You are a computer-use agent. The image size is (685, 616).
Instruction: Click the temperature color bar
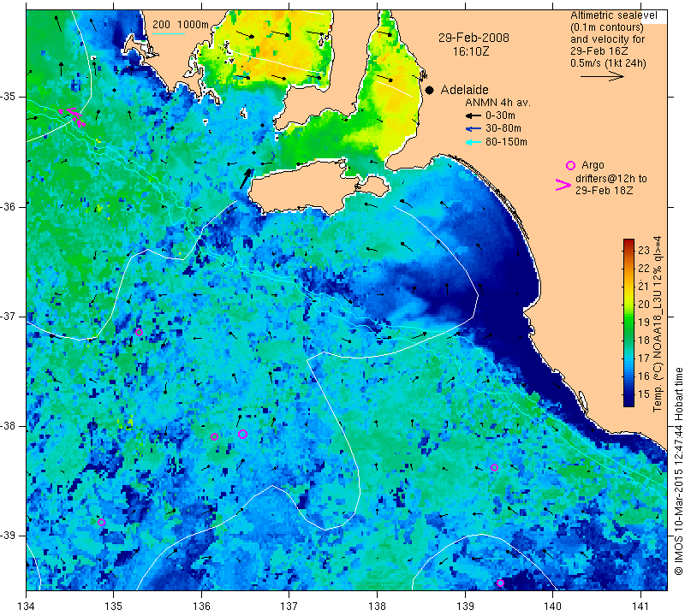tap(628, 323)
